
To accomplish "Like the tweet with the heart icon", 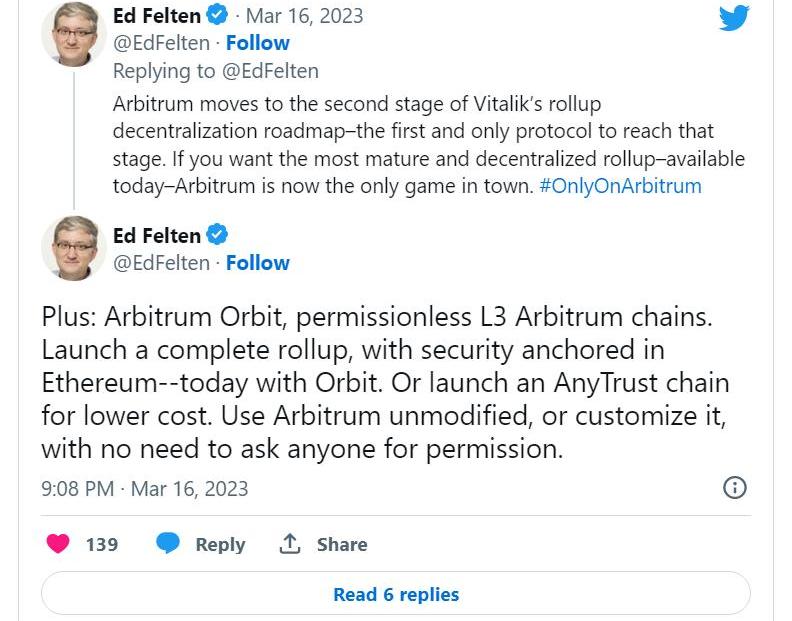I will pyautogui.click(x=59, y=544).
